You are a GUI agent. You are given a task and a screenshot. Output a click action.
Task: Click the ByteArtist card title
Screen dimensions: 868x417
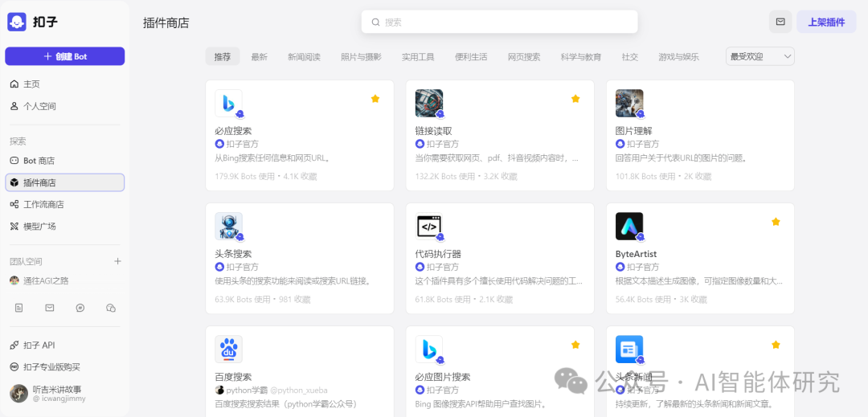click(x=636, y=254)
